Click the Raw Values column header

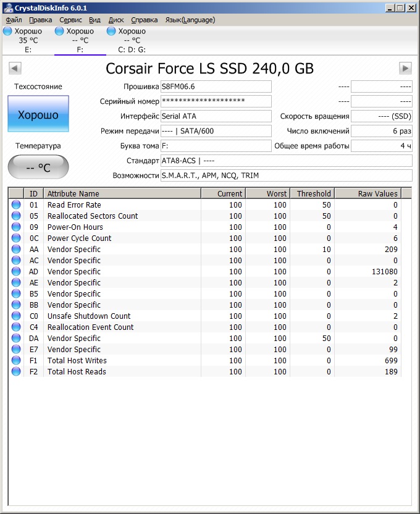tap(368, 193)
